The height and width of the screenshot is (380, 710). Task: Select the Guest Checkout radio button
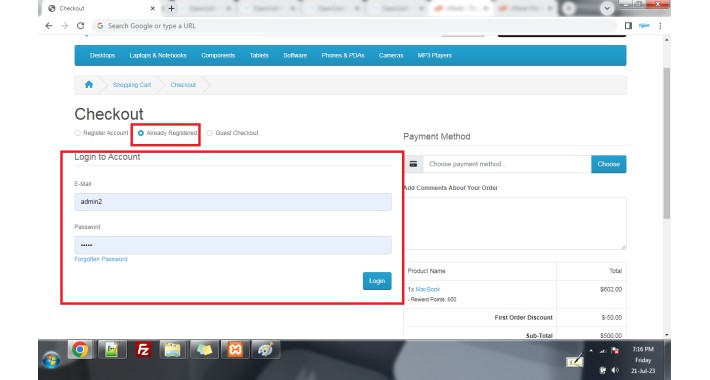[x=209, y=133]
